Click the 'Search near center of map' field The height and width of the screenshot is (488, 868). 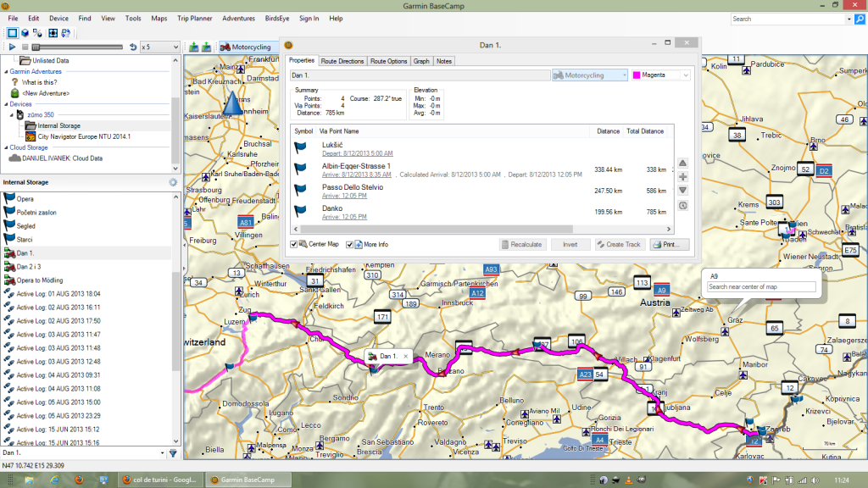(761, 286)
